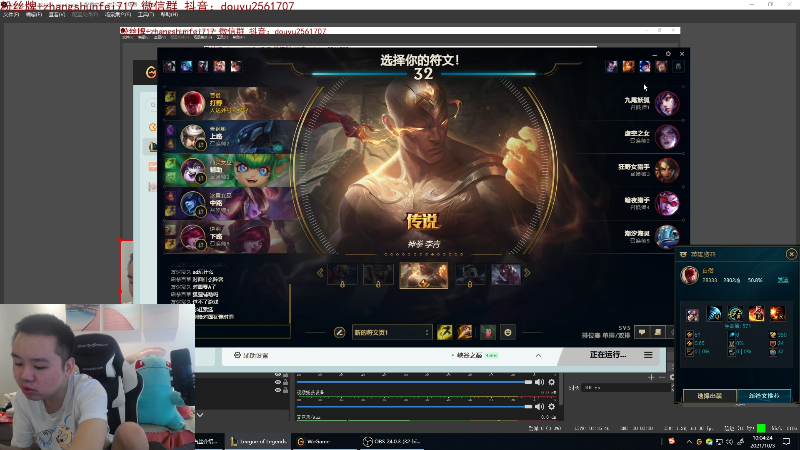The height and width of the screenshot is (450, 800).
Task: Toggle lower OBS source visibility eye icon
Action: (278, 390)
